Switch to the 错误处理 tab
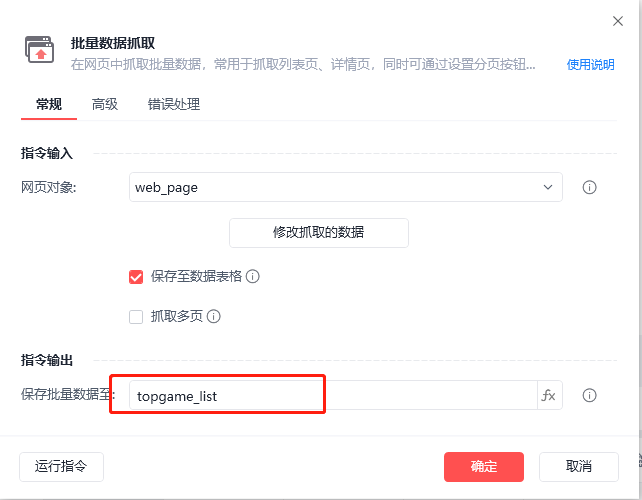The image size is (642, 500). [174, 104]
